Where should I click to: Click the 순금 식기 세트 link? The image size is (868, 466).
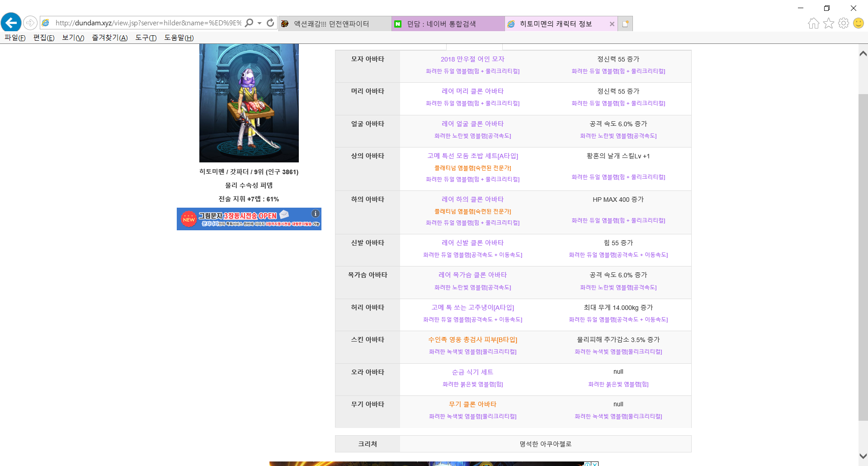pos(472,372)
